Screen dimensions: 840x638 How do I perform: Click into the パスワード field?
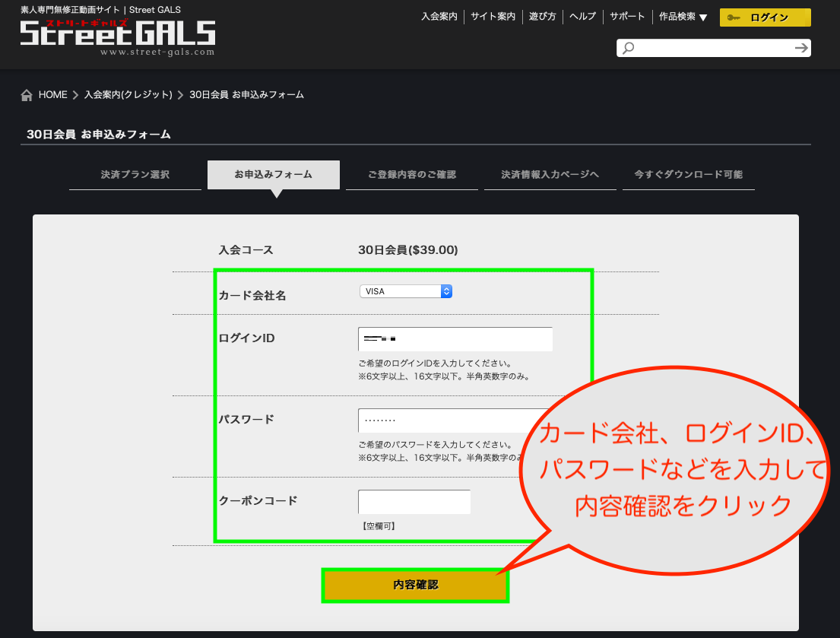coord(449,421)
